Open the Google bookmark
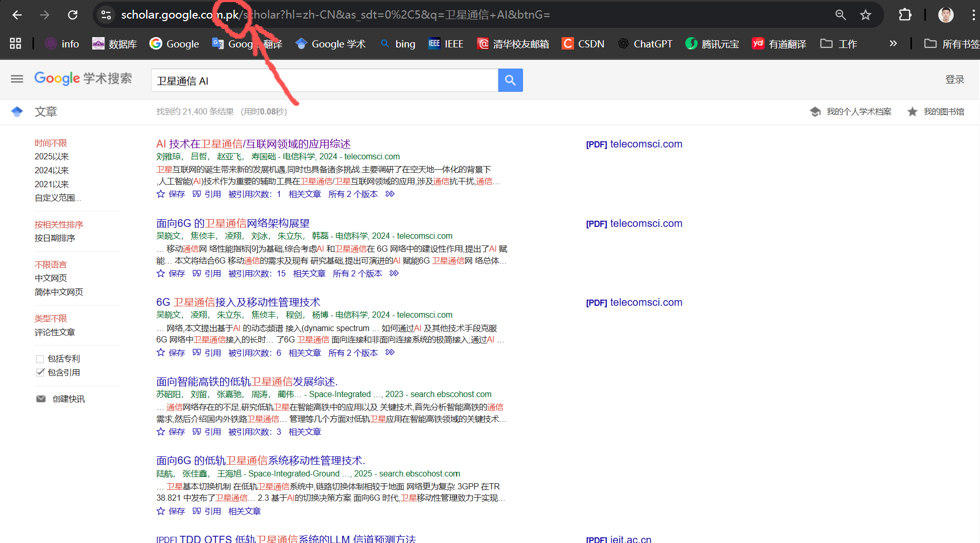980x543 pixels. (x=174, y=44)
